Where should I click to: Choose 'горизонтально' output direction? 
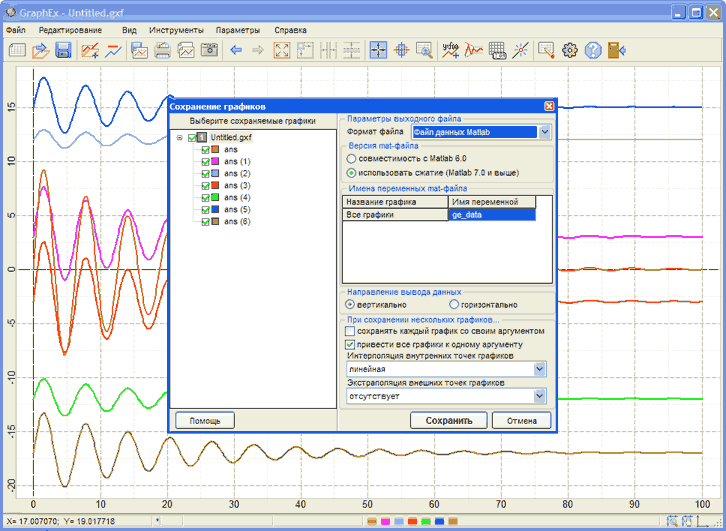pos(455,305)
